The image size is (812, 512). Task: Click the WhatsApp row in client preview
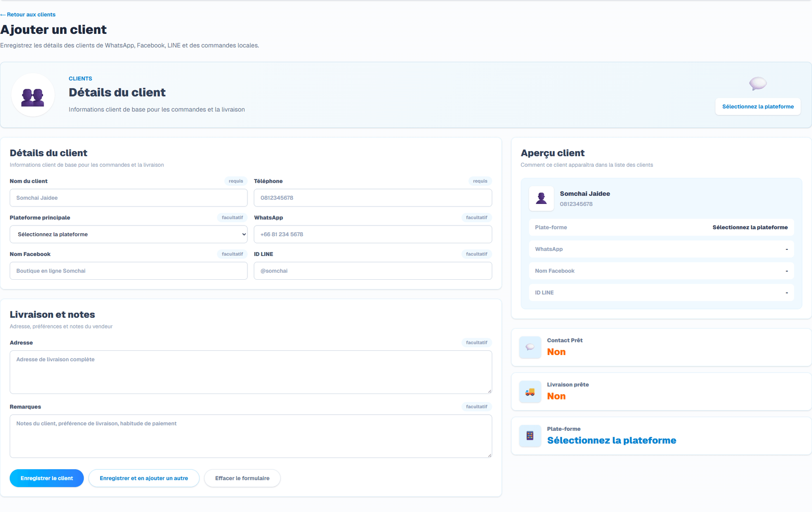click(x=661, y=249)
